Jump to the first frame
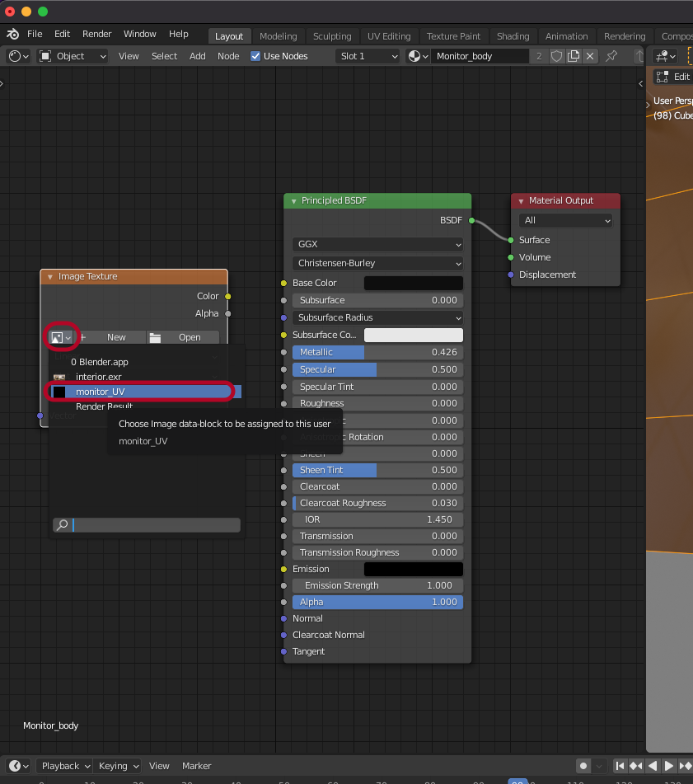 pyautogui.click(x=620, y=766)
